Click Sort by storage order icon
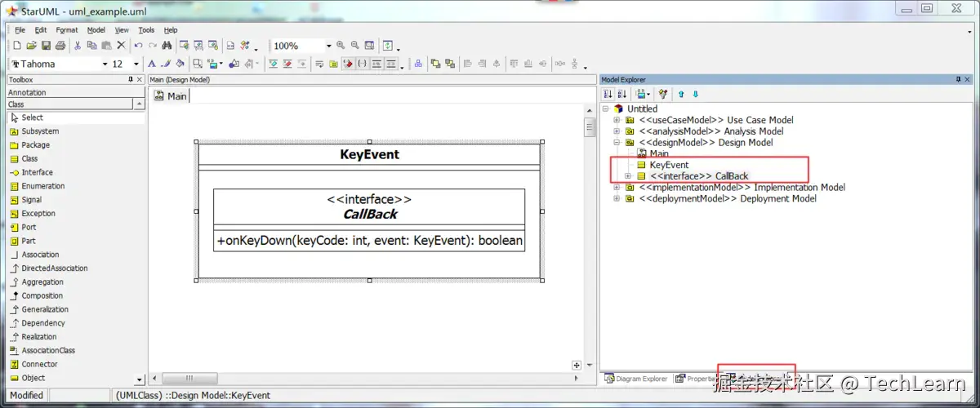This screenshot has height=408, width=980. pyautogui.click(x=608, y=94)
